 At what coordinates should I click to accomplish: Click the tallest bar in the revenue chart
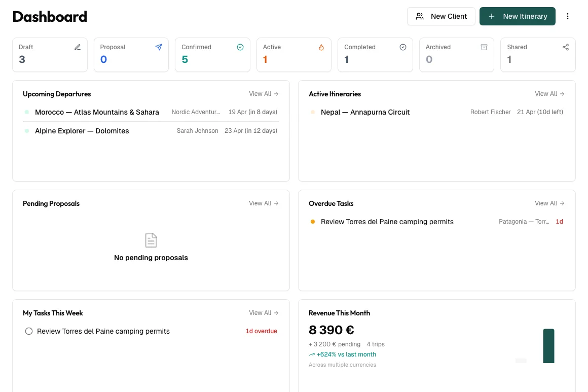coord(548,346)
